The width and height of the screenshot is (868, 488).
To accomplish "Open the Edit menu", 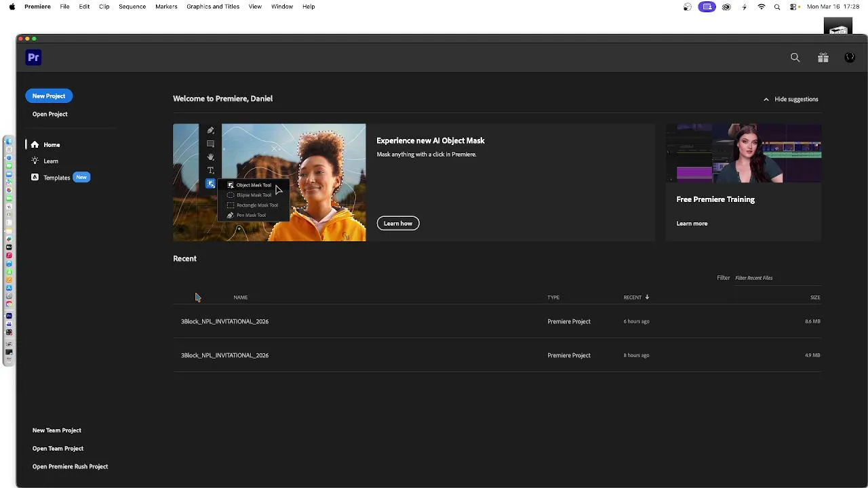I will [x=84, y=6].
